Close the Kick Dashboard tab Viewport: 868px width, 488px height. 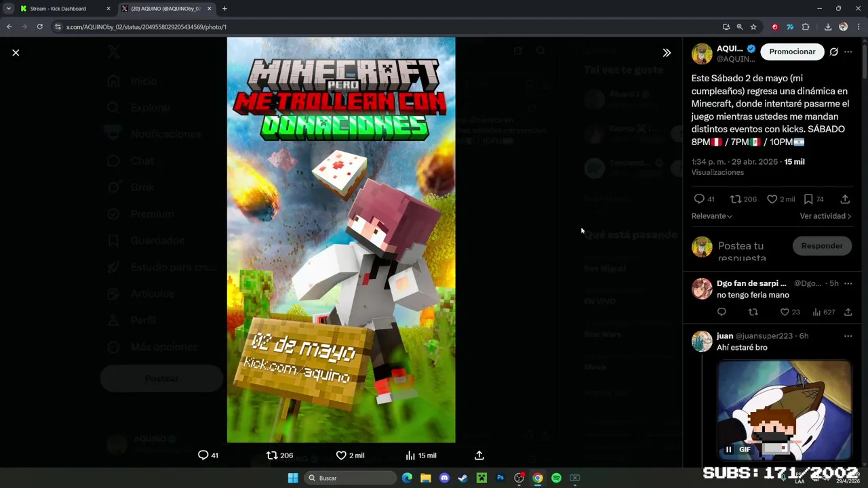pyautogui.click(x=108, y=9)
